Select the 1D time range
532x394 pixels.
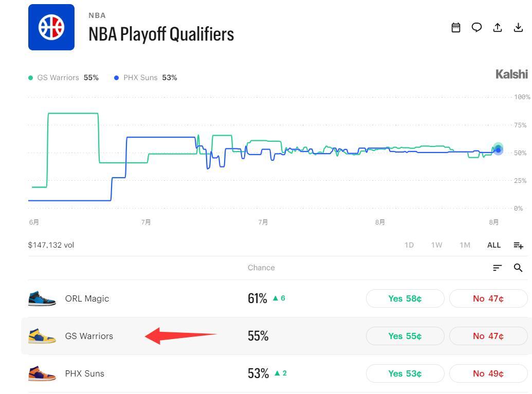click(x=409, y=245)
